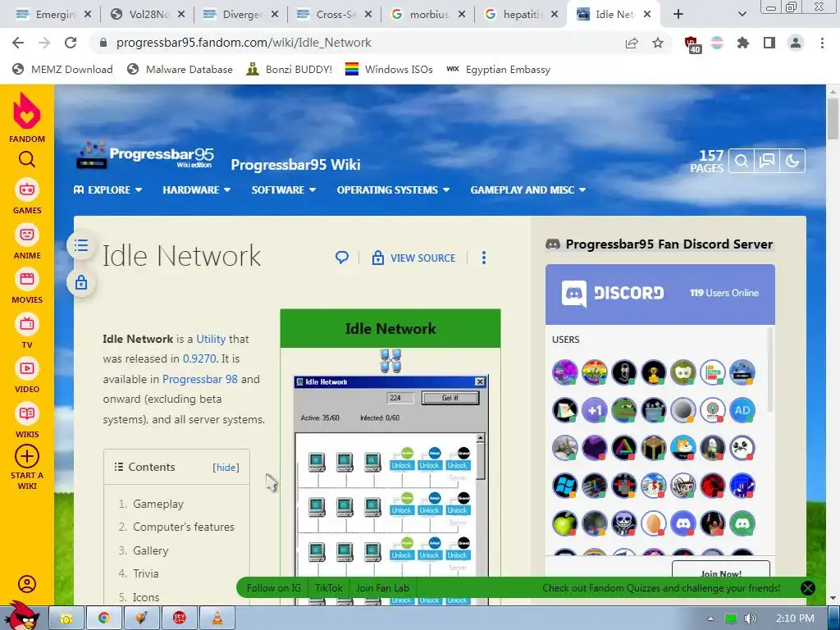Open the sidebar search magnifier

pyautogui.click(x=27, y=159)
